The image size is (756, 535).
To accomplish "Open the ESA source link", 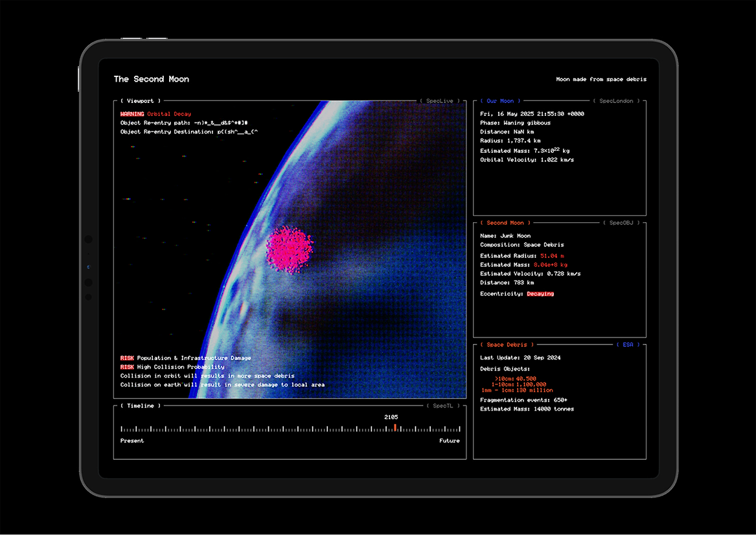I will (x=628, y=345).
